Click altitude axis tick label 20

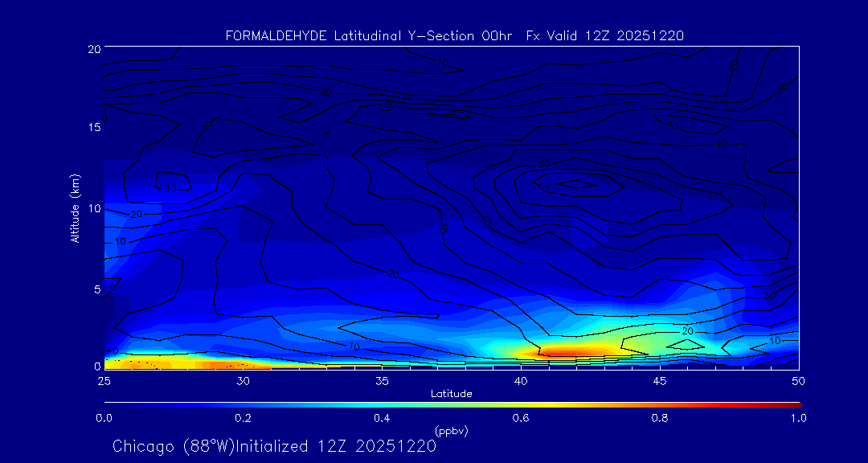tap(93, 49)
